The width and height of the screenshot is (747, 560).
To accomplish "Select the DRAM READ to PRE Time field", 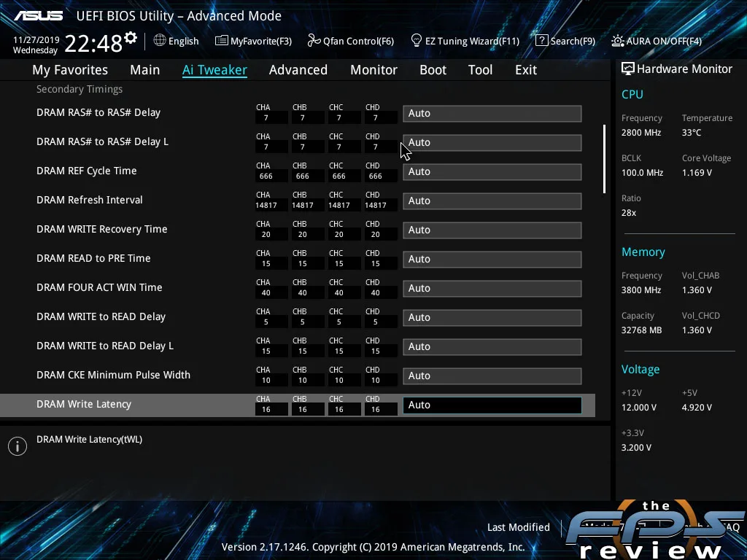I will 492,259.
